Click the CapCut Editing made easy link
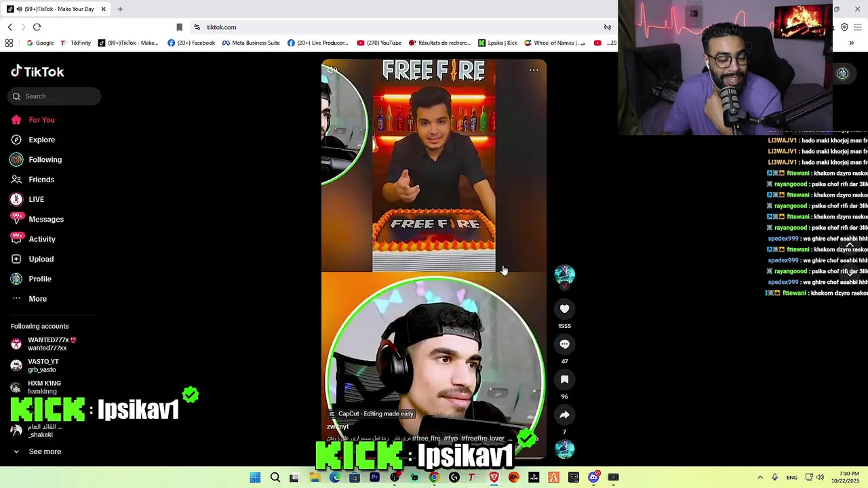This screenshot has width=868, height=488. pos(371,413)
